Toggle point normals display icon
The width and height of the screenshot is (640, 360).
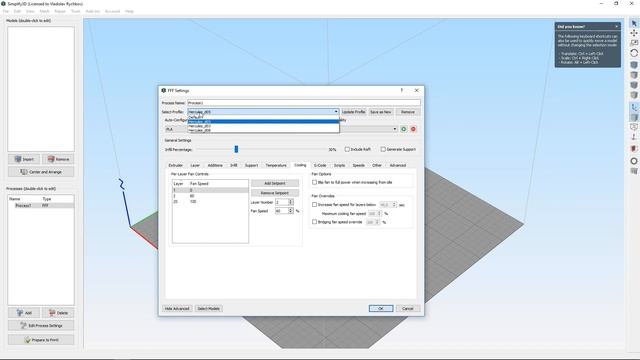(x=634, y=138)
